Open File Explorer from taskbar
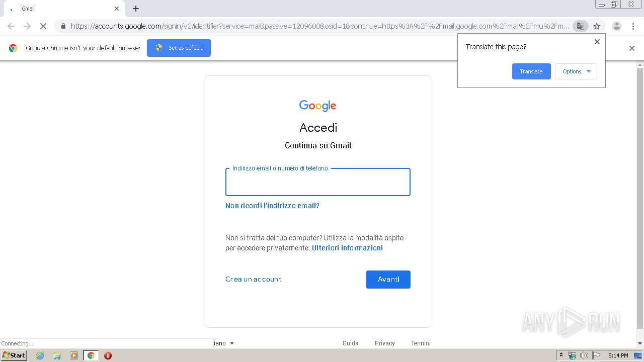This screenshot has width=644, height=362. pyautogui.click(x=57, y=355)
